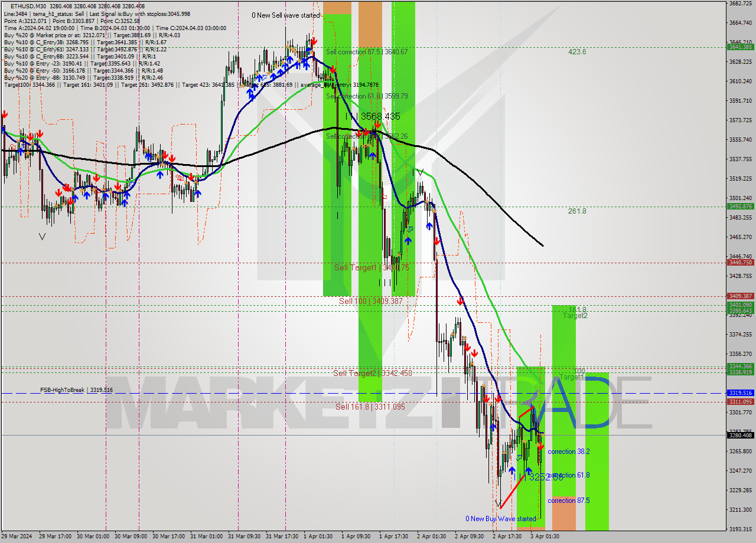Click the blue 'correction 61.8' label

(568, 475)
